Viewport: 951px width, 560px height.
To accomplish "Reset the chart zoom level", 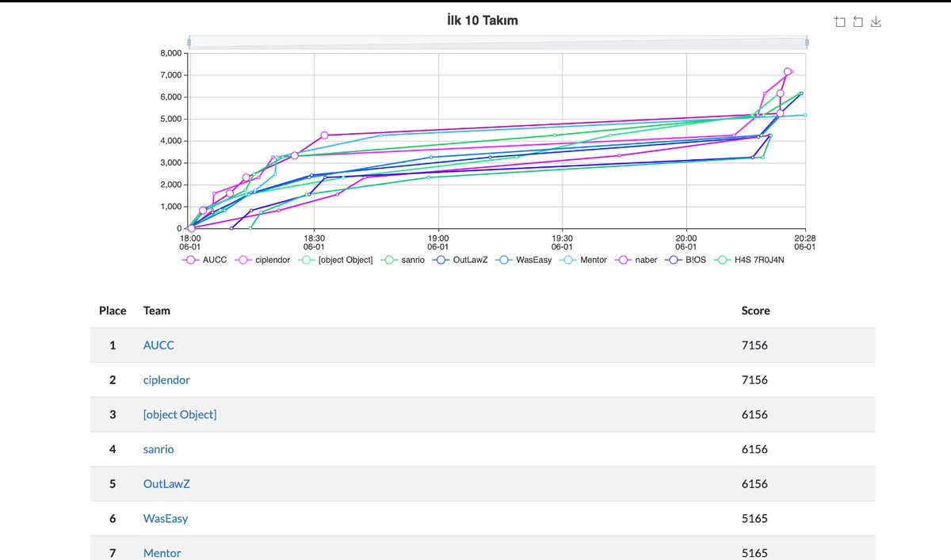I will click(x=857, y=21).
